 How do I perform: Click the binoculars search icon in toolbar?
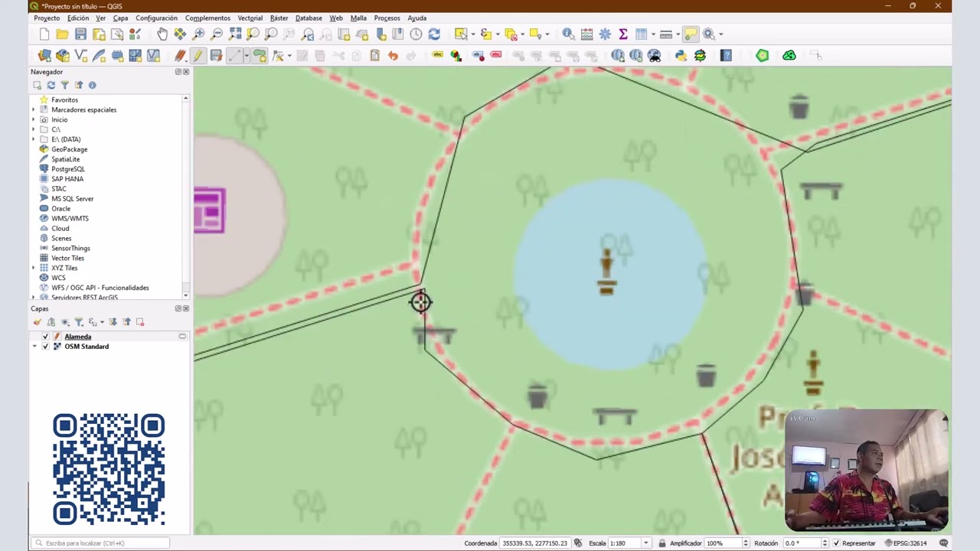pyautogui.click(x=654, y=55)
